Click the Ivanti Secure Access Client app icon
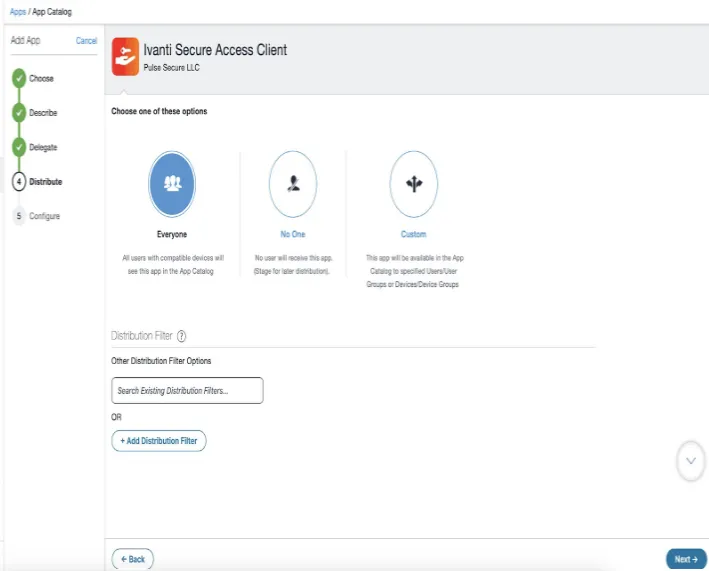The image size is (709, 571). tap(125, 57)
